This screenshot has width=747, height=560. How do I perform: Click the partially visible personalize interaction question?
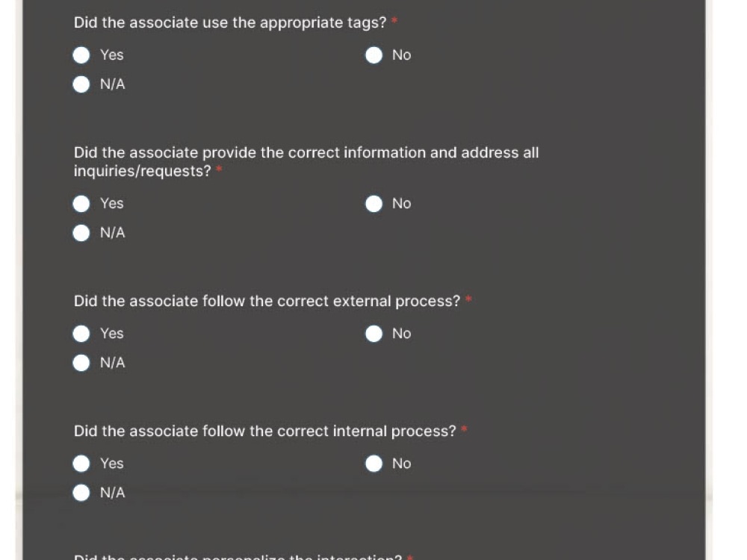pos(238,556)
